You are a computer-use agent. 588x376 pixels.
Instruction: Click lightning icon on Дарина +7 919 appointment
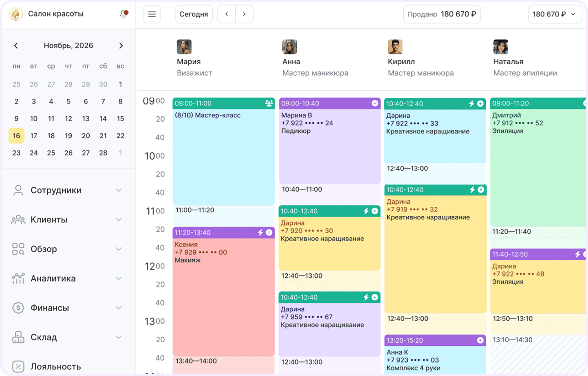point(472,190)
